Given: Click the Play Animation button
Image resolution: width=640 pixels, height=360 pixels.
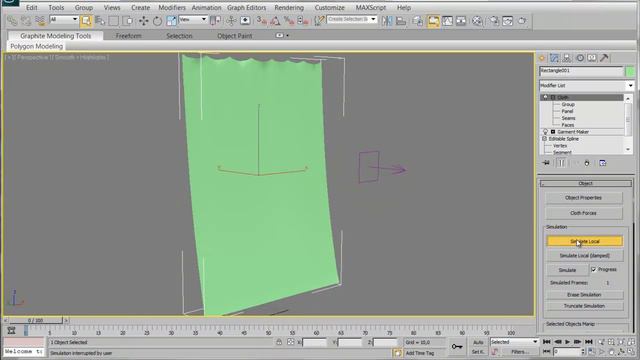Looking at the screenshot, I should click(x=567, y=342).
